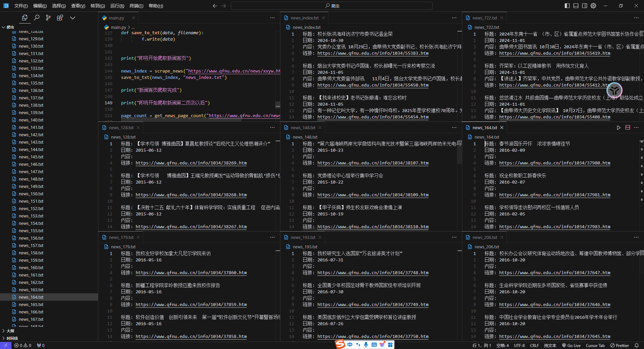Viewport: 644px width, 349px height.
Task: Change the 纯文本 language mode
Action: (550, 345)
